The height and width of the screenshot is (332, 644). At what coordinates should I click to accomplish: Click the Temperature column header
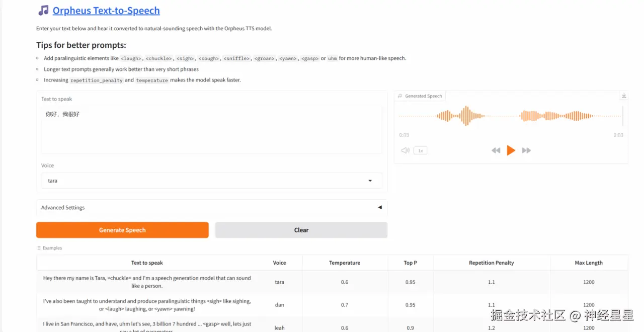click(345, 263)
